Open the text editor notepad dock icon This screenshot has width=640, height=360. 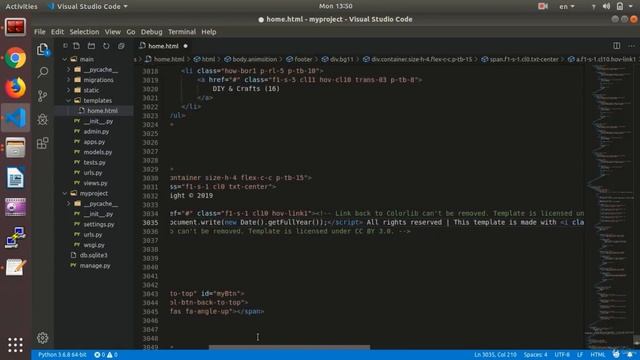pos(16,268)
